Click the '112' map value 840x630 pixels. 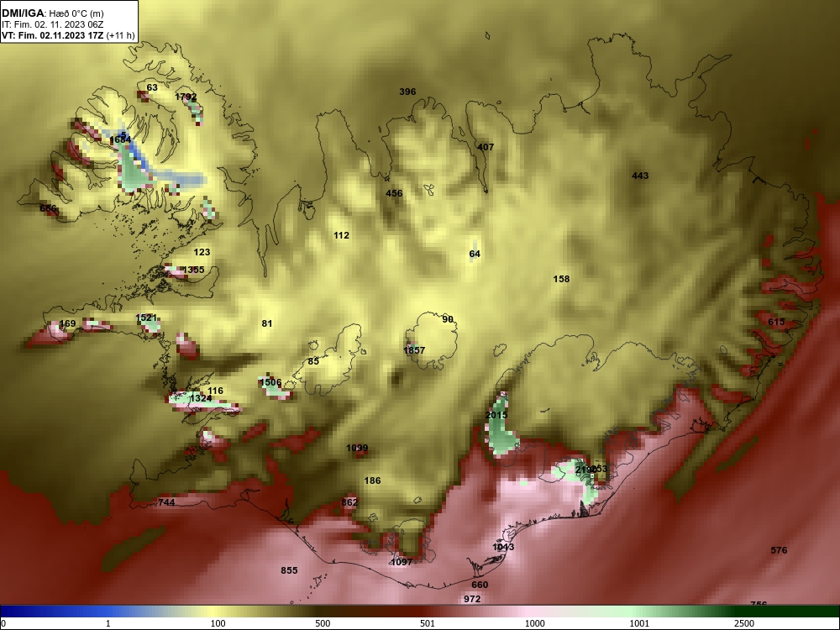(341, 235)
